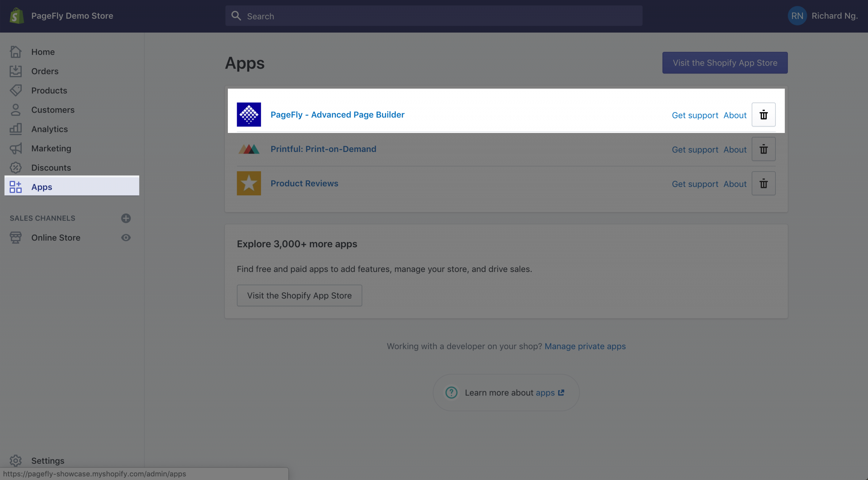This screenshot has width=868, height=480.
Task: Click the Explore 3,000+ more apps heading
Action: coord(297,244)
